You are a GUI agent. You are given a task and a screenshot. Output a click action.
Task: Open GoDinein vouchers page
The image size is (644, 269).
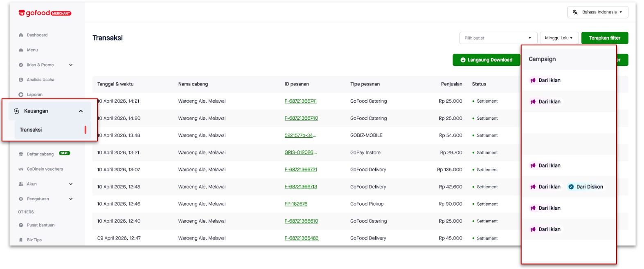pyautogui.click(x=45, y=169)
